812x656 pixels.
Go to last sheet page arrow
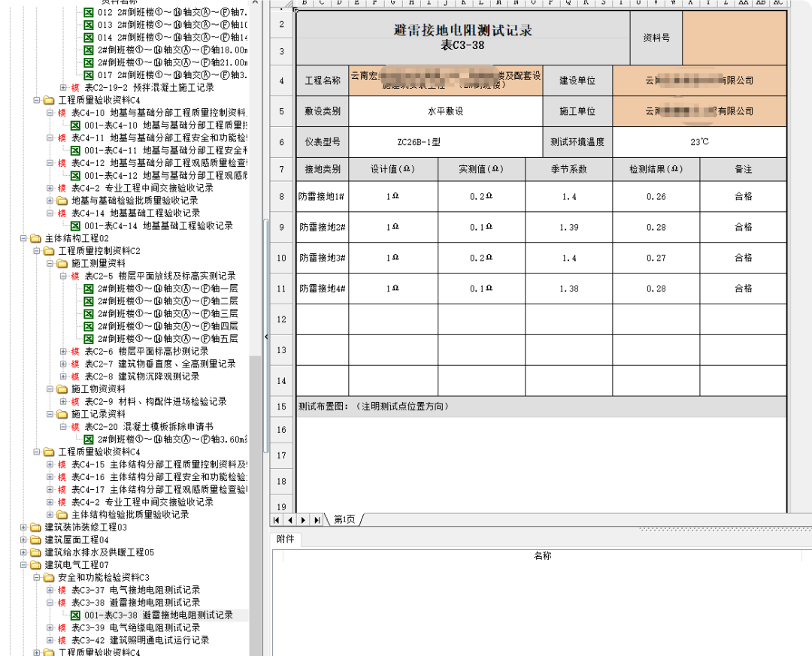[x=317, y=520]
